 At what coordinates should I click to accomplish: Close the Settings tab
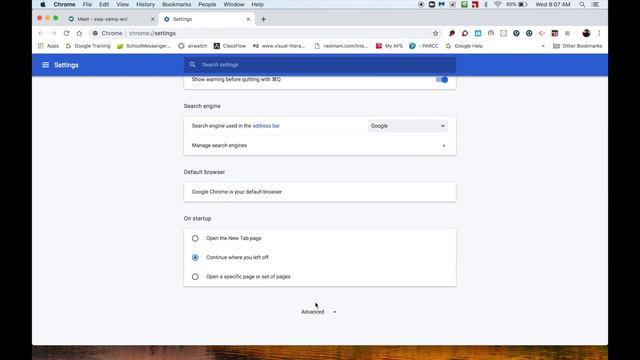[x=248, y=19]
